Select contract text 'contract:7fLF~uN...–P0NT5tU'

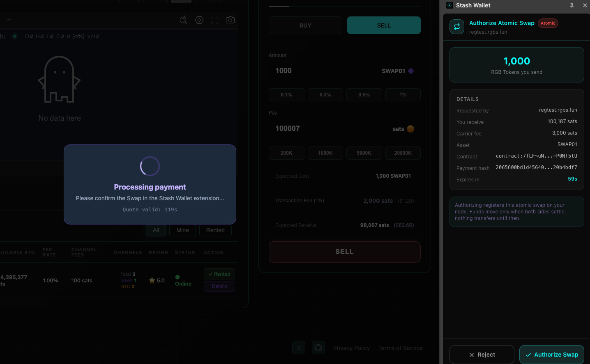pyautogui.click(x=537, y=156)
